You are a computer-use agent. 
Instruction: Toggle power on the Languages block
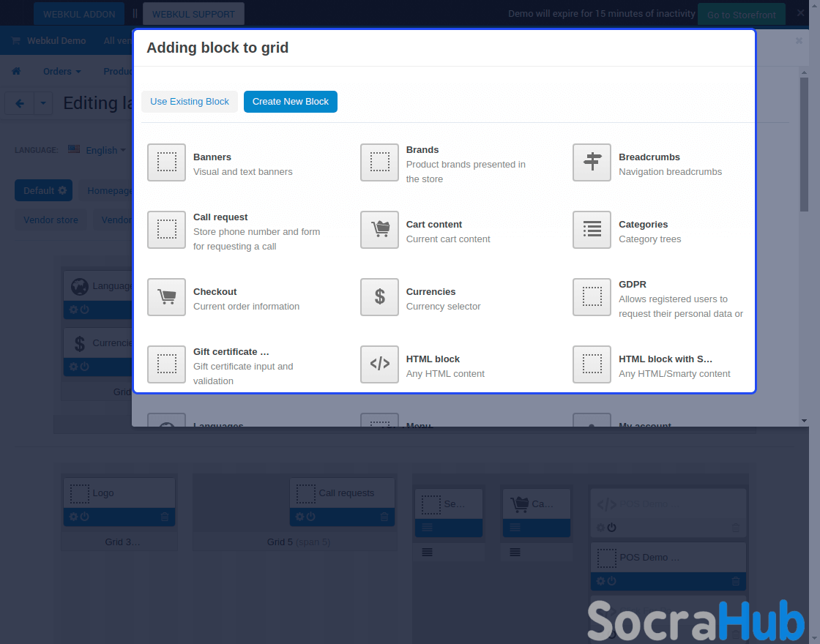[85, 310]
